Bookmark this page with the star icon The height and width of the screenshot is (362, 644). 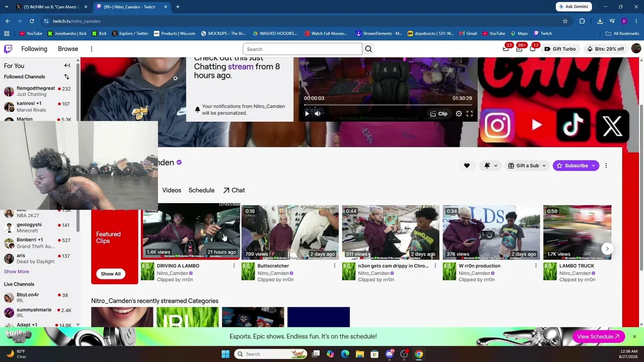(565, 21)
